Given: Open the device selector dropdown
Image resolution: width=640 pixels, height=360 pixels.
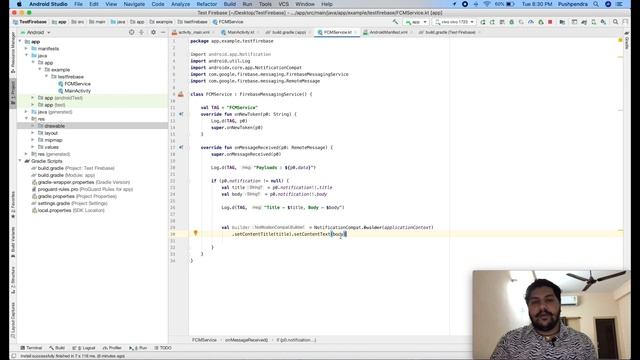Looking at the screenshot, I should tap(454, 22).
